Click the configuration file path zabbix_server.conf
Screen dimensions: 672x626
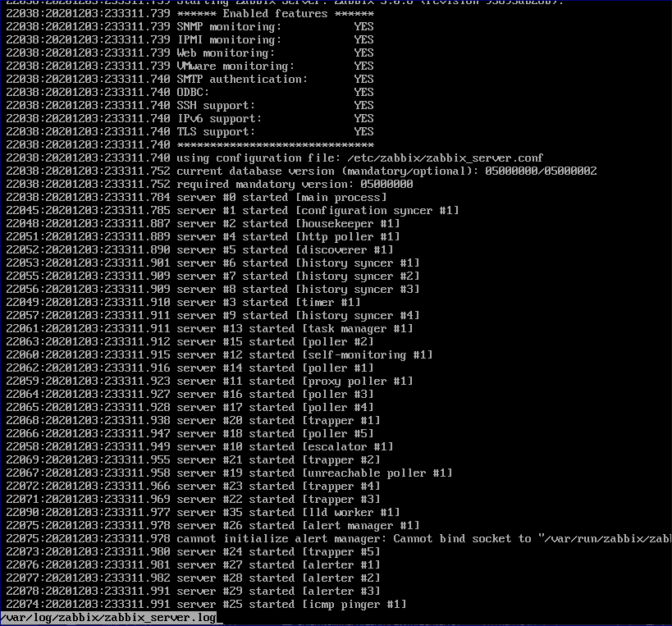click(x=445, y=158)
